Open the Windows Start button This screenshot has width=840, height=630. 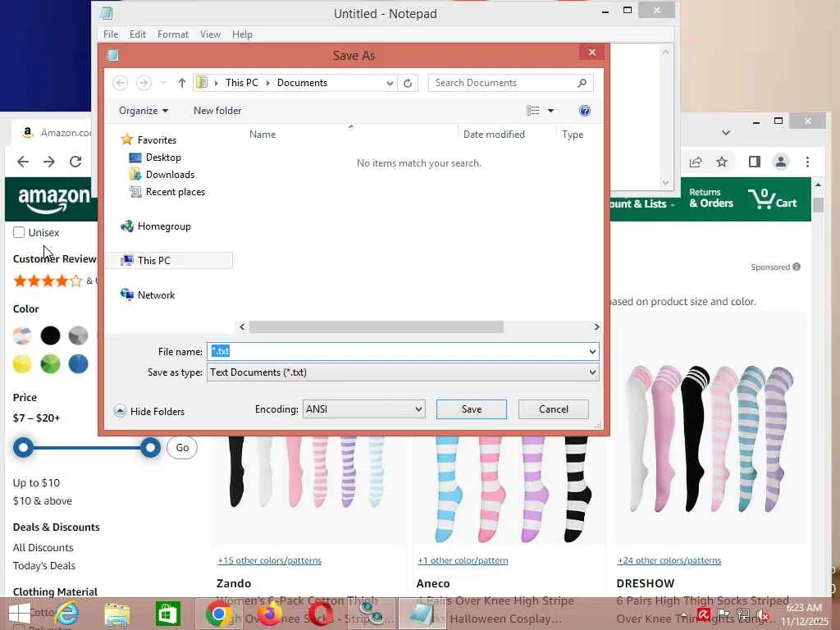[20, 614]
